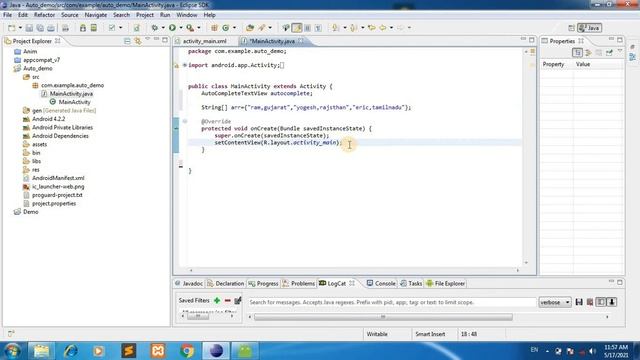
Task: Click the Search flashlight toolbar icon
Action: pyautogui.click(x=262, y=28)
